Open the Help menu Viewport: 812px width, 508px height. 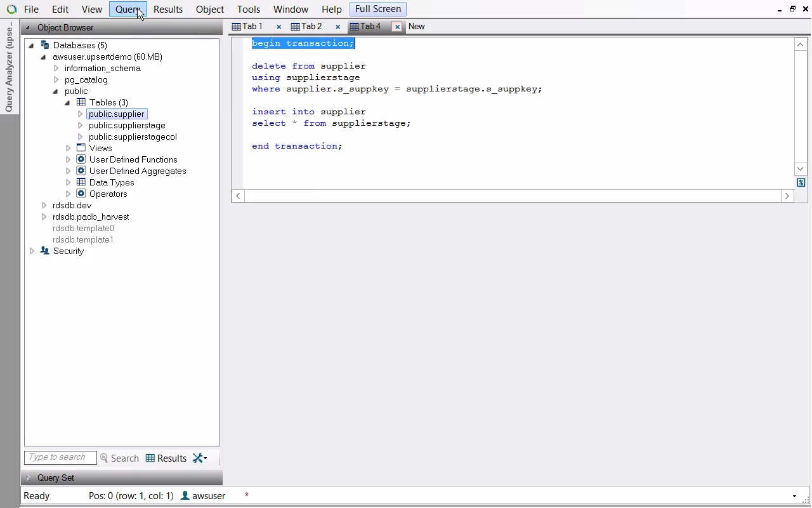tap(332, 10)
